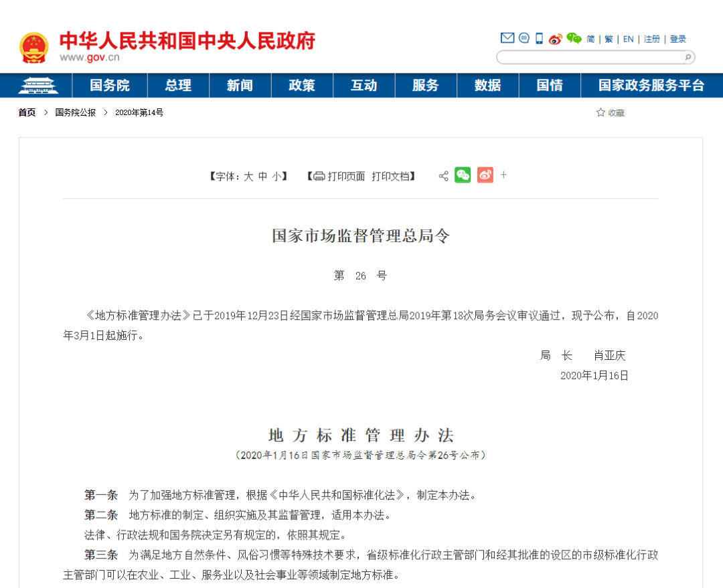Click the favorite star icon 收藏
This screenshot has height=588, width=723.
coord(600,112)
